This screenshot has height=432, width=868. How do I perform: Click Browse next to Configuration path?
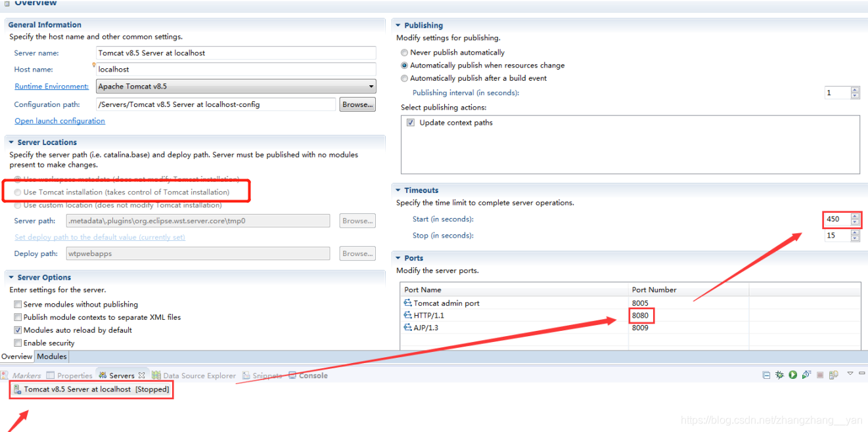point(357,104)
